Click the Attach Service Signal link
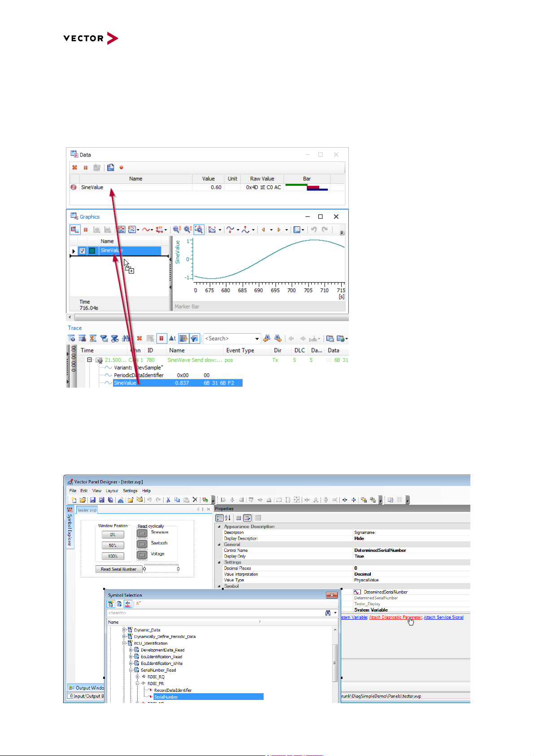534x756 pixels. 443,617
